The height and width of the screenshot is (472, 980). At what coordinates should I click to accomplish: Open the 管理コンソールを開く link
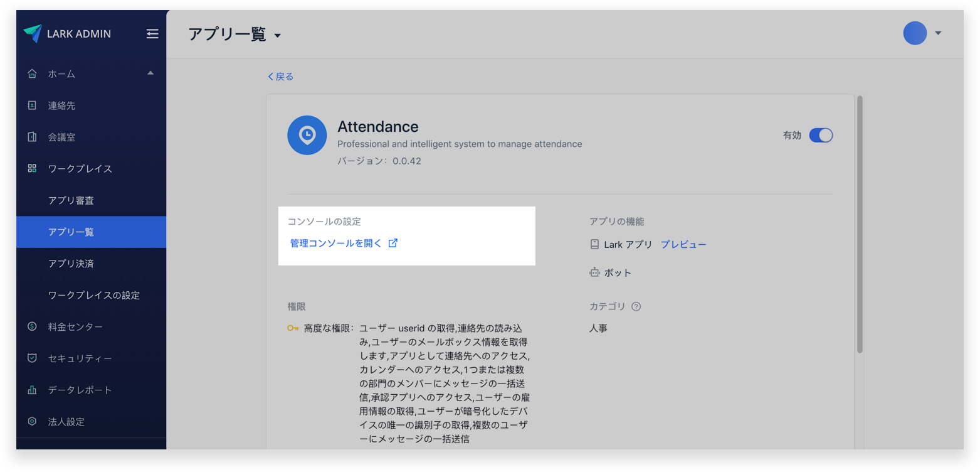coord(335,244)
